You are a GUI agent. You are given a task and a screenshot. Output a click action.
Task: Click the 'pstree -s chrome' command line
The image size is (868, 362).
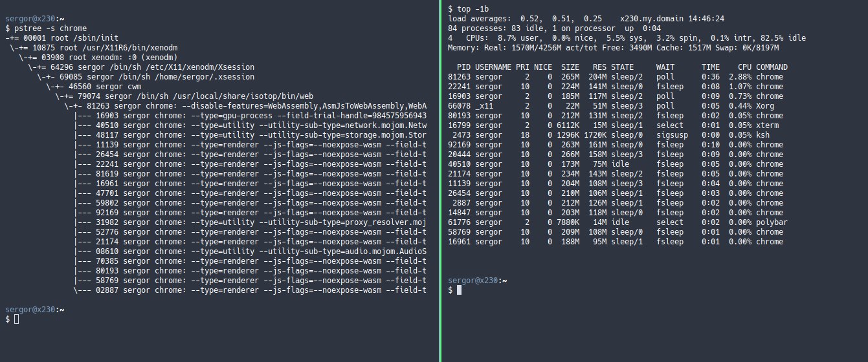46,28
